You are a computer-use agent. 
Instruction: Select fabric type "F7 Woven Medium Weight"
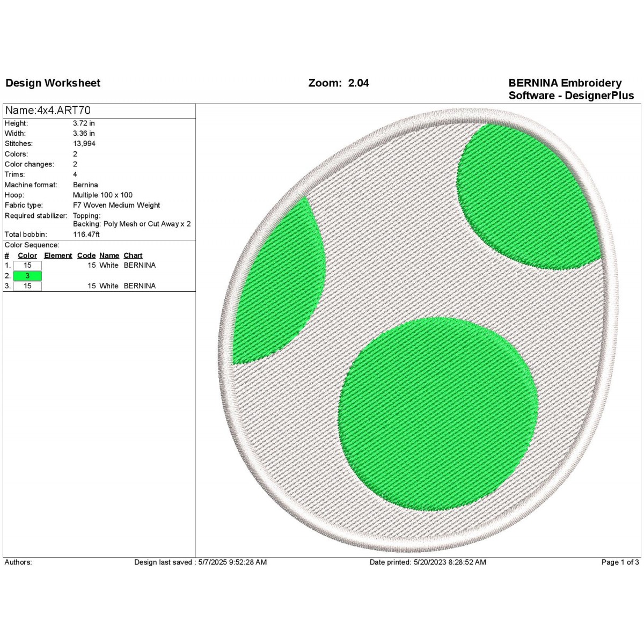click(116, 206)
